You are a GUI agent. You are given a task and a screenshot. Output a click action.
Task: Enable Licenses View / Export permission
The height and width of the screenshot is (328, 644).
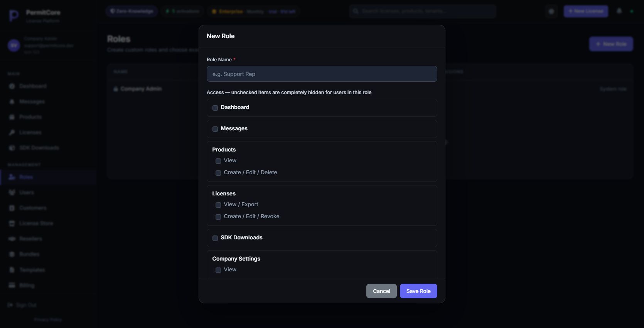point(218,205)
